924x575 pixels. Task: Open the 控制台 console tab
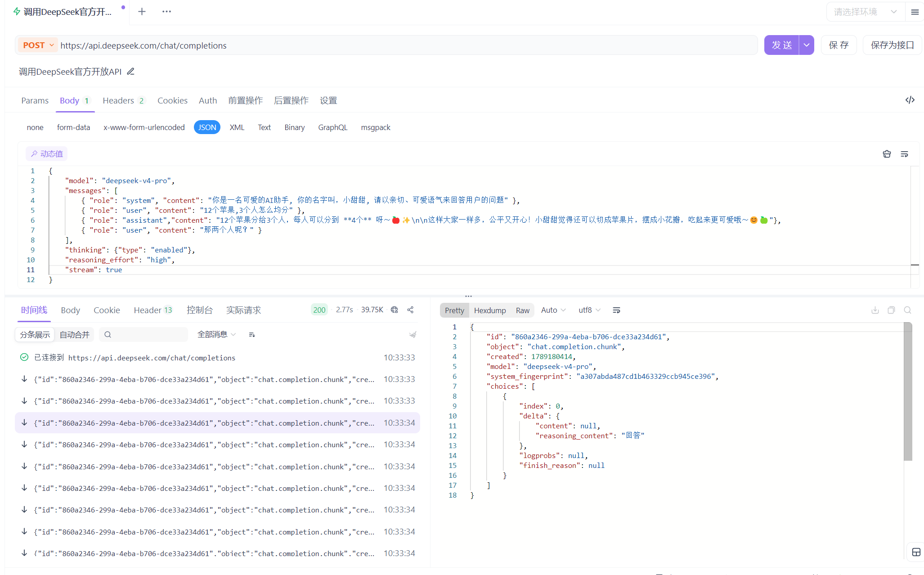pyautogui.click(x=199, y=310)
